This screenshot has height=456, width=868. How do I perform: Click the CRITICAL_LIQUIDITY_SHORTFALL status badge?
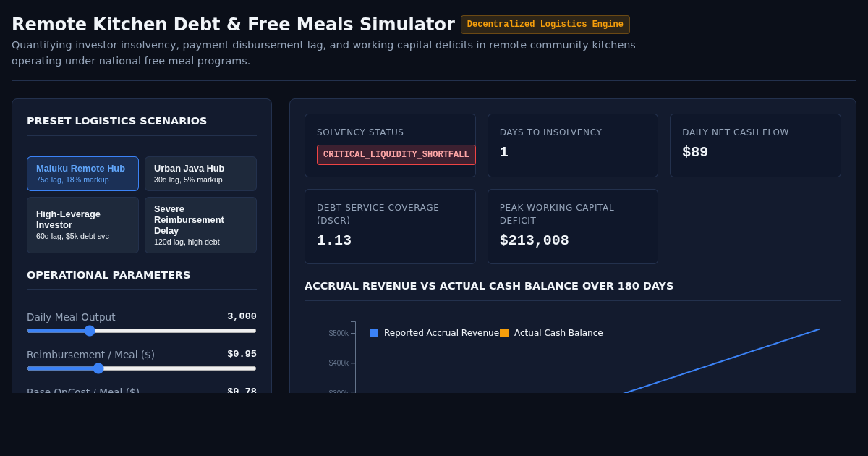[x=396, y=155]
